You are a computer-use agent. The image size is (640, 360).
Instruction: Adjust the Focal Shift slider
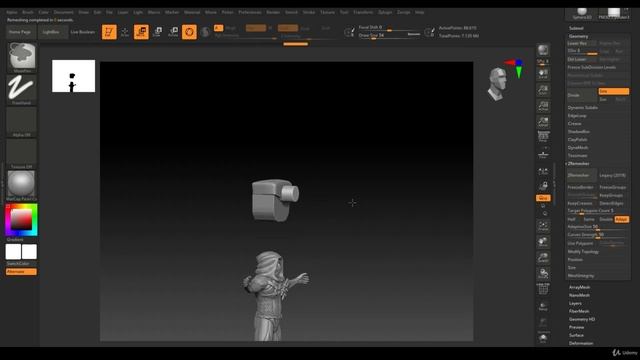pyautogui.click(x=389, y=28)
